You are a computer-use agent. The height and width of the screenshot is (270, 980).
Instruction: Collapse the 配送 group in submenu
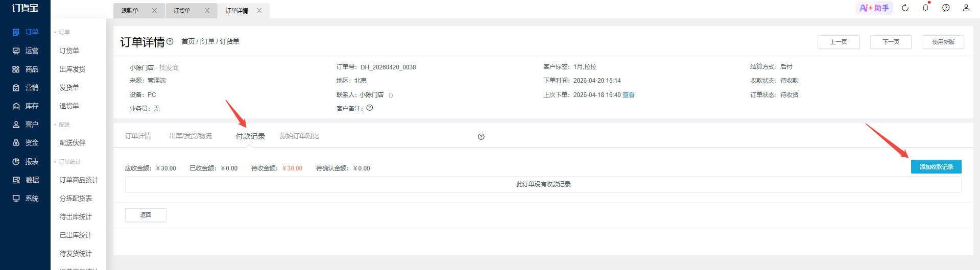point(62,125)
